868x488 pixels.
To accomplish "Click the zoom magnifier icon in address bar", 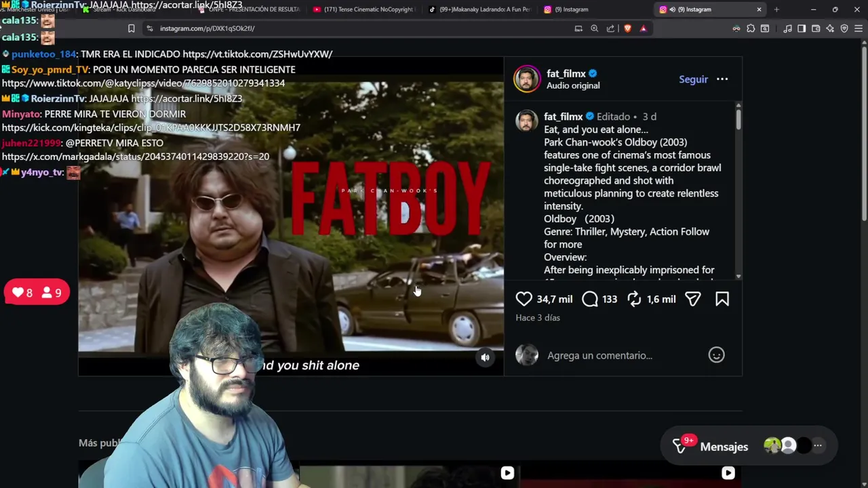I will pyautogui.click(x=594, y=28).
